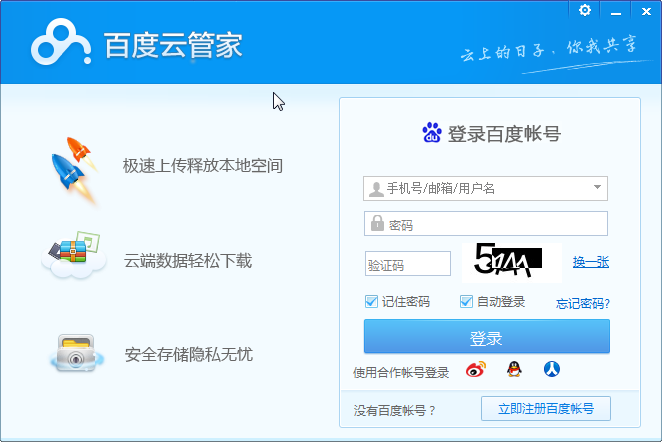
Task: Click the 极速上传释放本地空间 text
Action: coord(203,166)
